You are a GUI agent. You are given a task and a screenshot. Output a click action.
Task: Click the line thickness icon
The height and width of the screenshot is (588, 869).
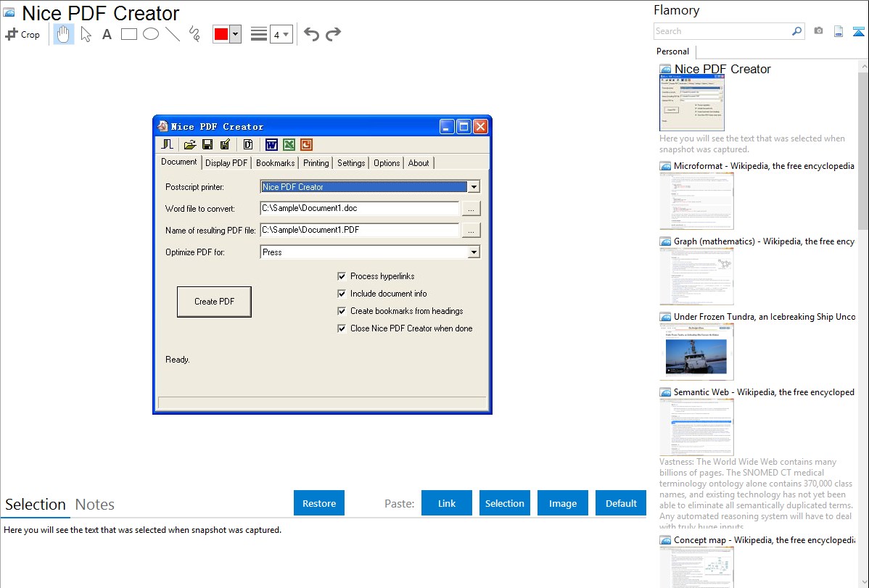point(258,34)
